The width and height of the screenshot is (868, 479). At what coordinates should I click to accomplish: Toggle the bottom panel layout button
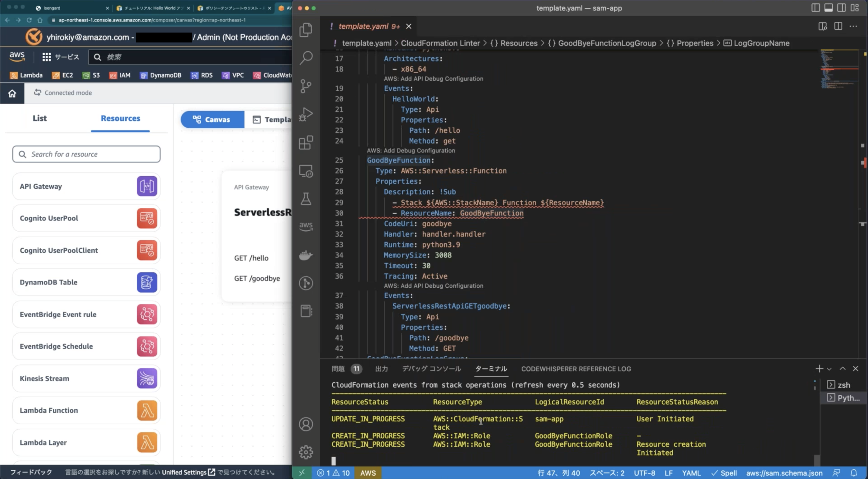pyautogui.click(x=828, y=8)
